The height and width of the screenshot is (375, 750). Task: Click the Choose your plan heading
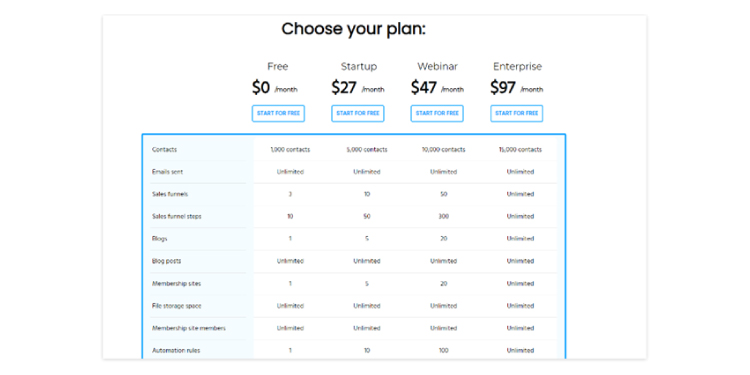pyautogui.click(x=353, y=29)
